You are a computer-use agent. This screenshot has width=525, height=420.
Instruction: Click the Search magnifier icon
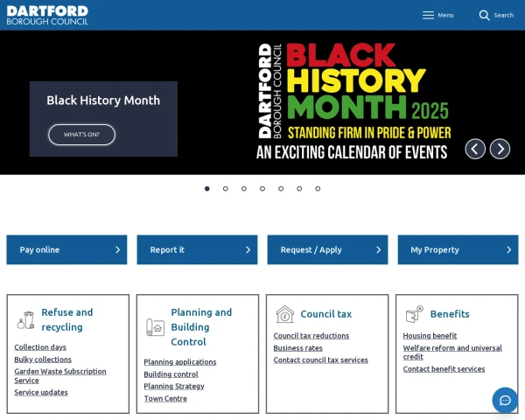point(484,15)
